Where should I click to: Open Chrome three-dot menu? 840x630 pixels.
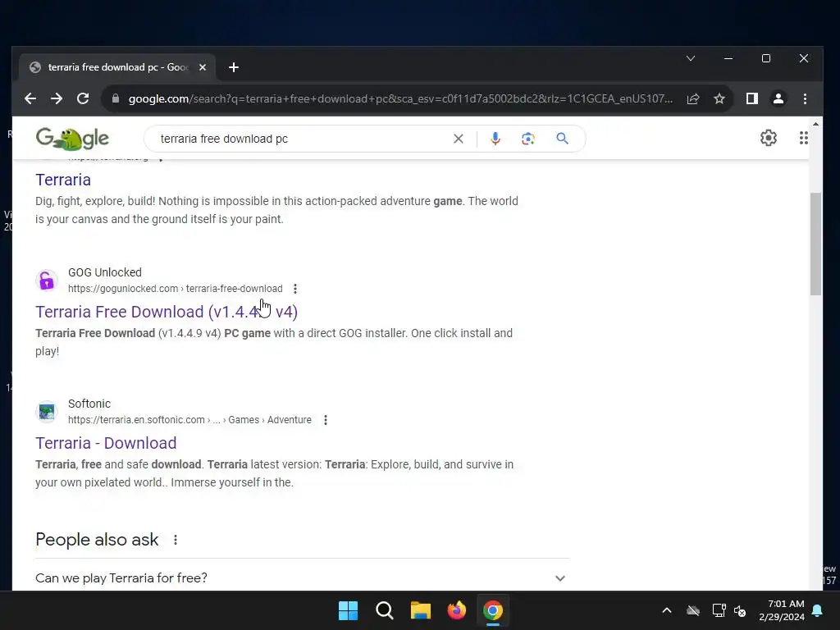(805, 98)
